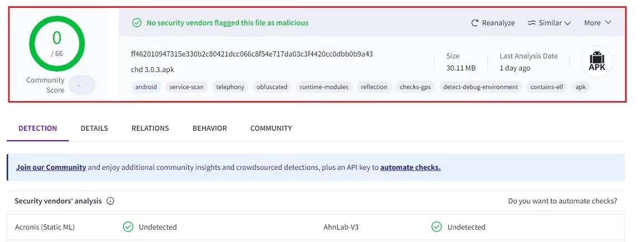Image resolution: width=644 pixels, height=242 pixels.
Task: Click the Similar approx-equal icon
Action: [x=532, y=23]
